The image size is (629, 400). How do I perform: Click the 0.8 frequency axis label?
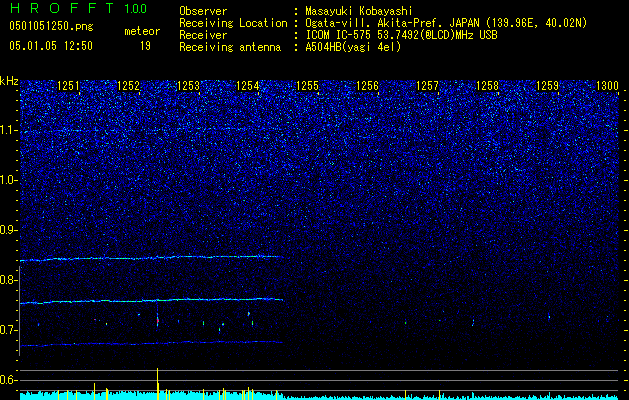(x=8, y=280)
